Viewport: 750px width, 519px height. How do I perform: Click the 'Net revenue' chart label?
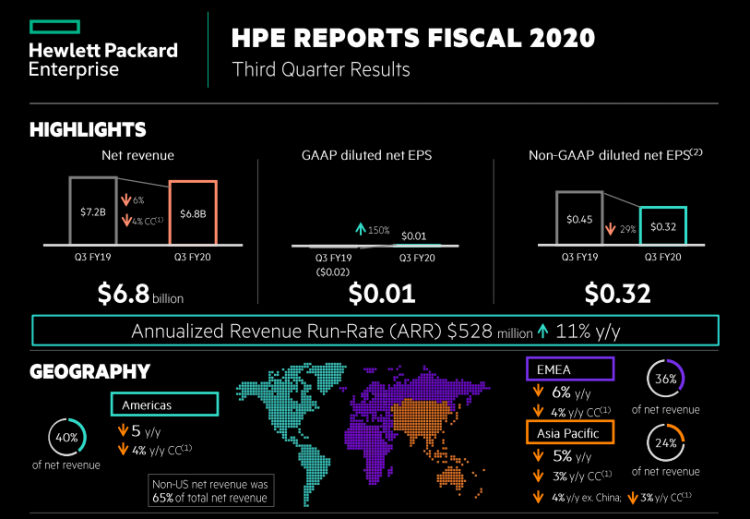(138, 155)
